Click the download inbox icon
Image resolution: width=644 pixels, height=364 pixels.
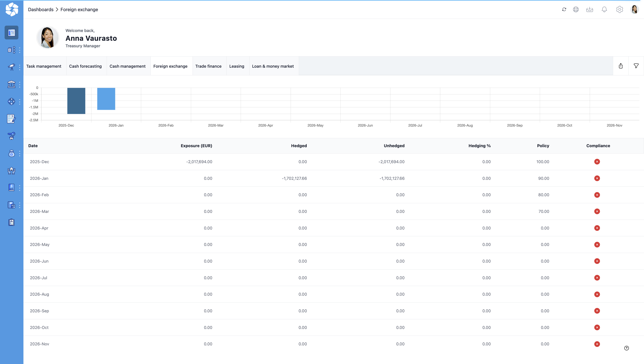pyautogui.click(x=589, y=9)
